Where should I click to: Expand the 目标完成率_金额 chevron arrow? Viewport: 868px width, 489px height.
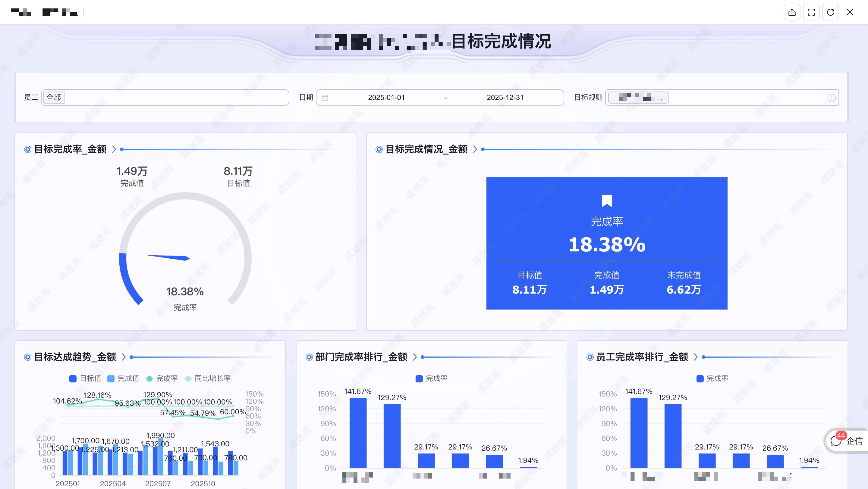[114, 149]
